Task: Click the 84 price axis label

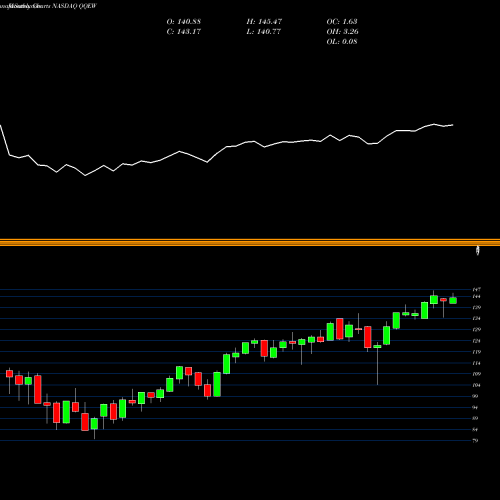Action: (x=475, y=429)
